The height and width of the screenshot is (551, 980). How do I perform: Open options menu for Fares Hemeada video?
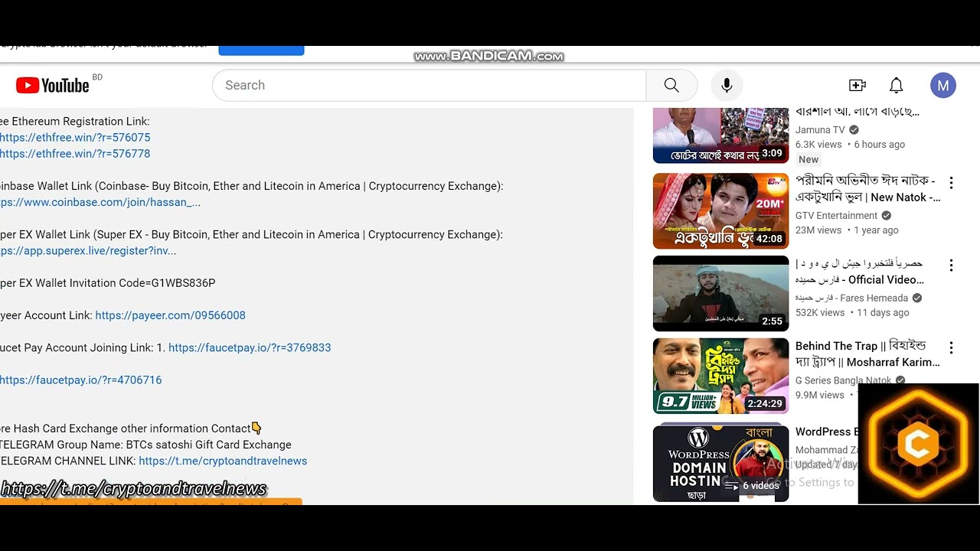pyautogui.click(x=951, y=266)
